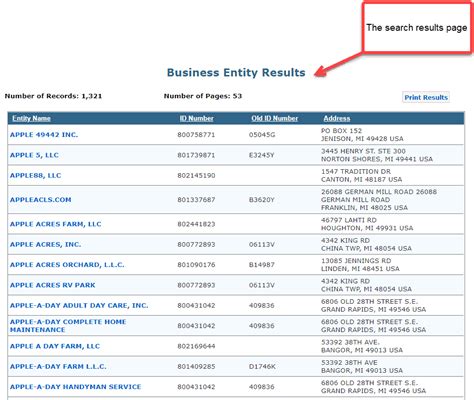474x400 pixels.
Task: Select ID number 801739871
Action: click(x=196, y=155)
